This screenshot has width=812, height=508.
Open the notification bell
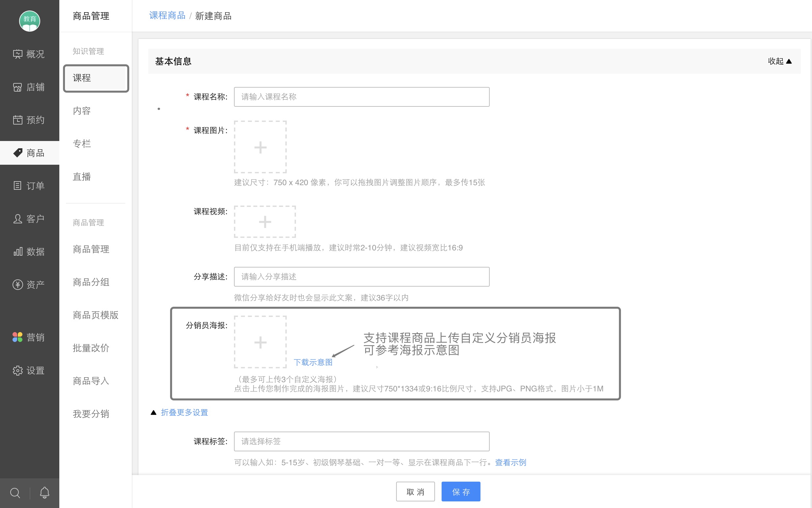[x=45, y=493]
